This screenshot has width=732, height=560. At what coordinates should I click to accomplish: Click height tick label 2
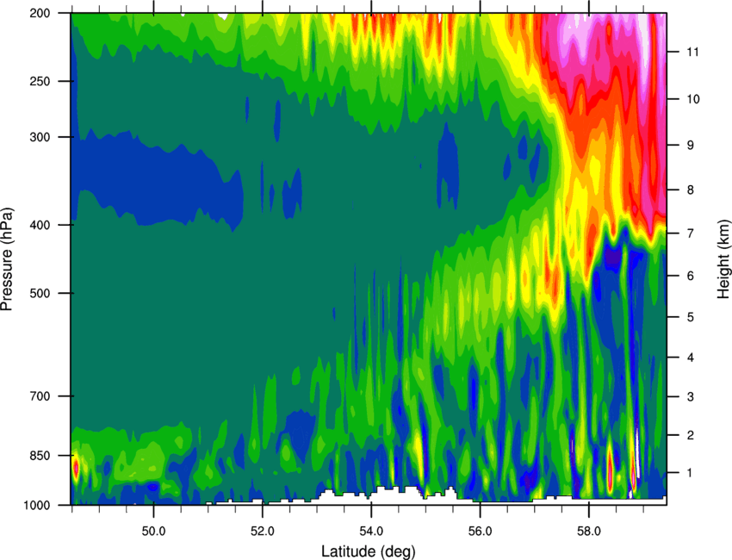(x=691, y=435)
